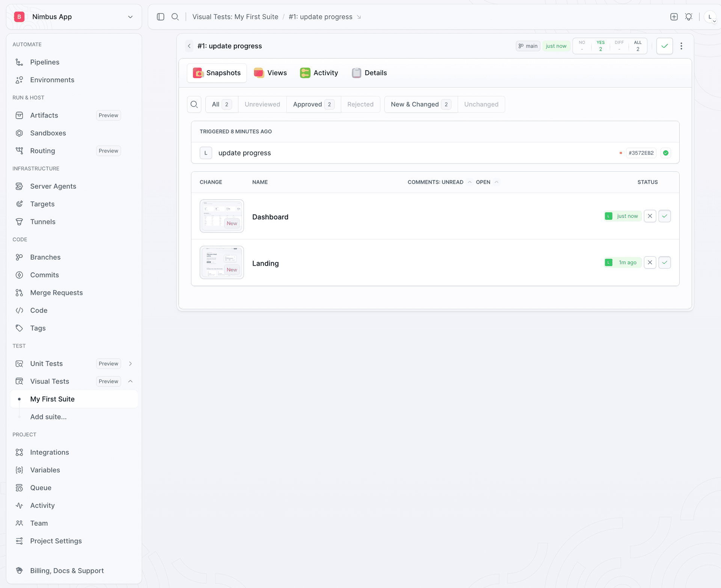Click the YES 2 review counter
The image size is (721, 588).
coord(600,46)
